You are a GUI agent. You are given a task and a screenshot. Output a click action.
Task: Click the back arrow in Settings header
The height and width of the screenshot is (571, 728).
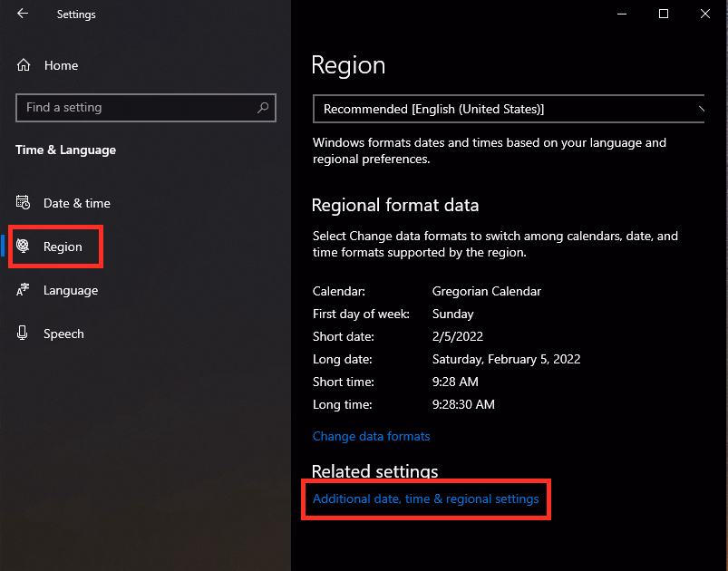pyautogui.click(x=23, y=14)
